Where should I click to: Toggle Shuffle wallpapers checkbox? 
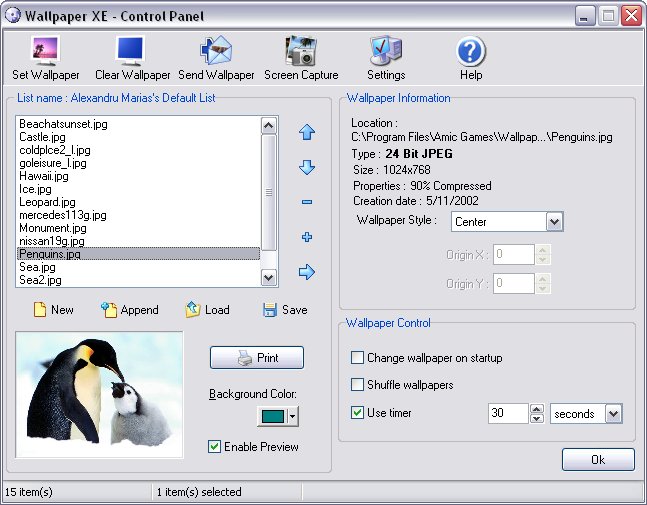click(x=357, y=385)
